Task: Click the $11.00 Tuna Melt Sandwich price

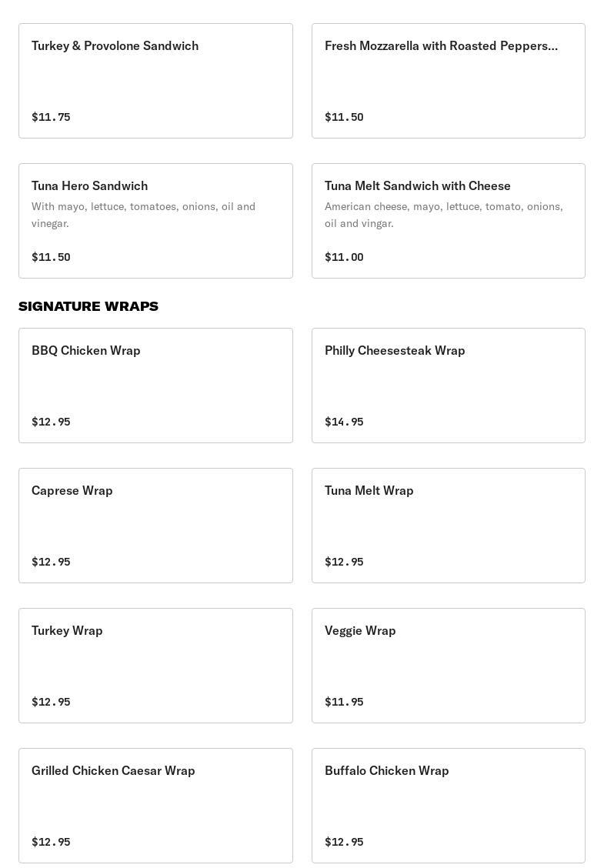Action: pyautogui.click(x=344, y=257)
